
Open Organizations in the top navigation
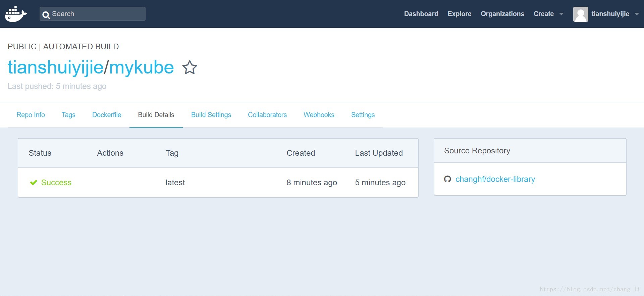tap(502, 14)
